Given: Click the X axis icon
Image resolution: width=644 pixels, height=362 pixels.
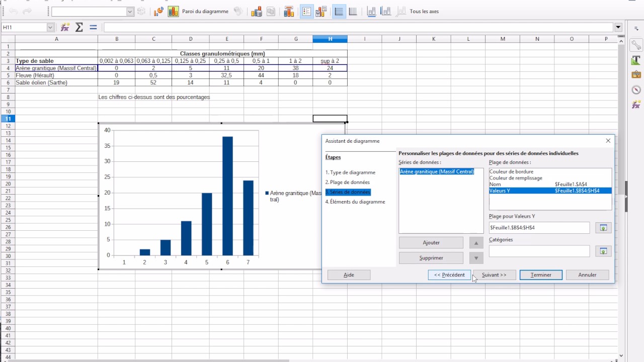Looking at the screenshot, I should tap(371, 12).
